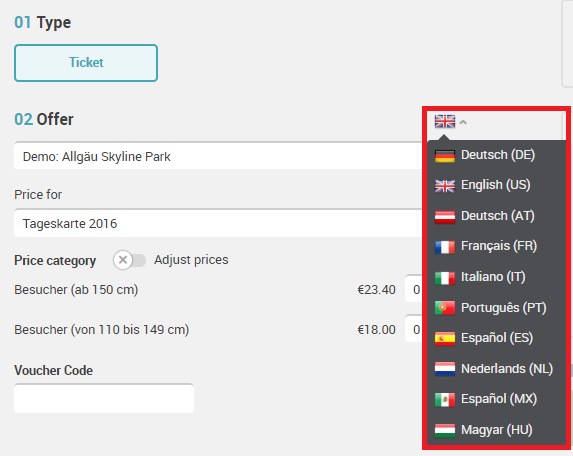The width and height of the screenshot is (573, 456).
Task: Open the Demo: Allgäu Skyline Park dropdown
Action: pos(218,156)
